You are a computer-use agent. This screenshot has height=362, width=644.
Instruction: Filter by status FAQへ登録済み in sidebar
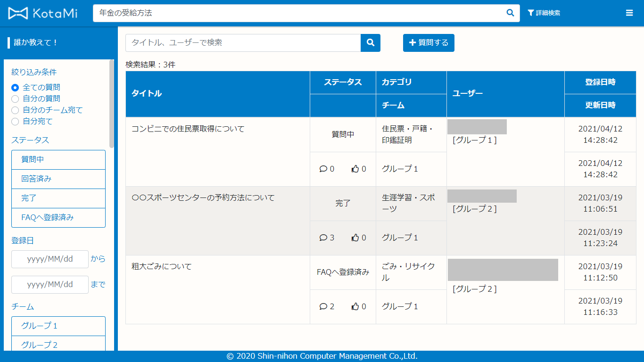coord(58,218)
